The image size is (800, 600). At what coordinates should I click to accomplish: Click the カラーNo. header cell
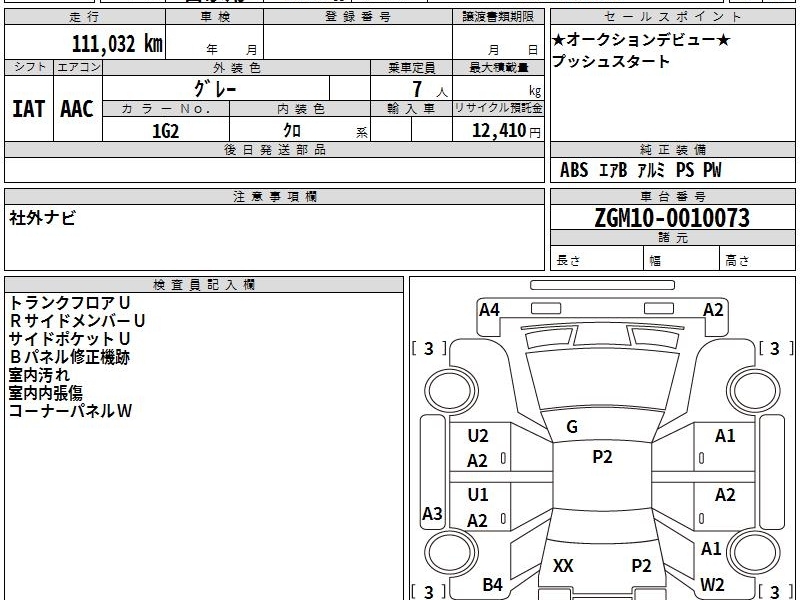(x=166, y=109)
